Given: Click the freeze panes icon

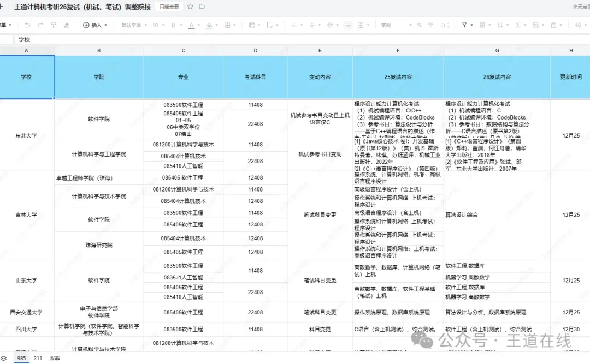Looking at the screenshot, I should pos(252,25).
